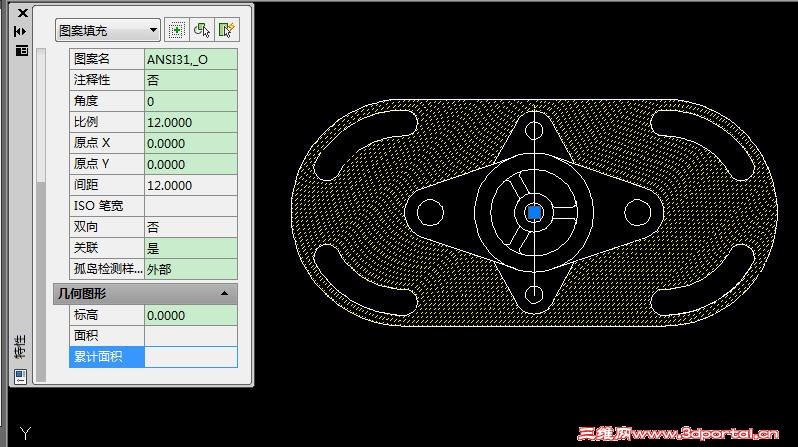Viewport: 798px width, 447px height.
Task: Toggle the PICKADD value button
Action: pyautogui.click(x=176, y=31)
